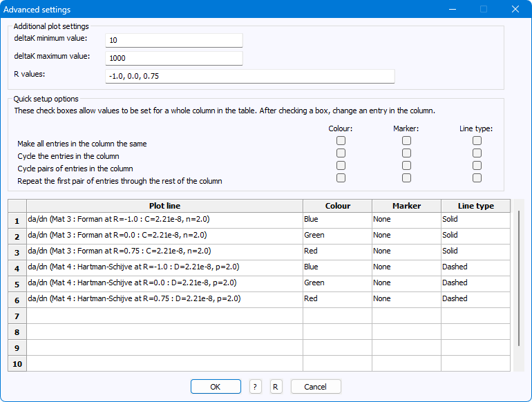Check Line type box for Make all entries same

(477, 140)
